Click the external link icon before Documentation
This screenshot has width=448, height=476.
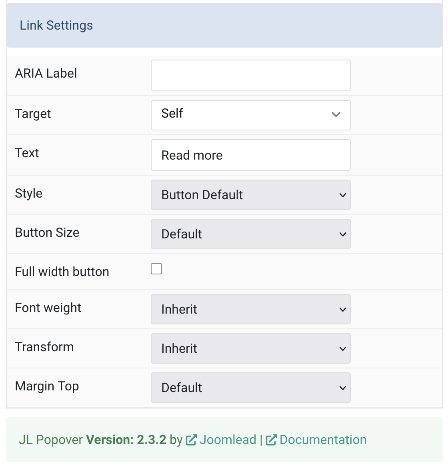(271, 440)
